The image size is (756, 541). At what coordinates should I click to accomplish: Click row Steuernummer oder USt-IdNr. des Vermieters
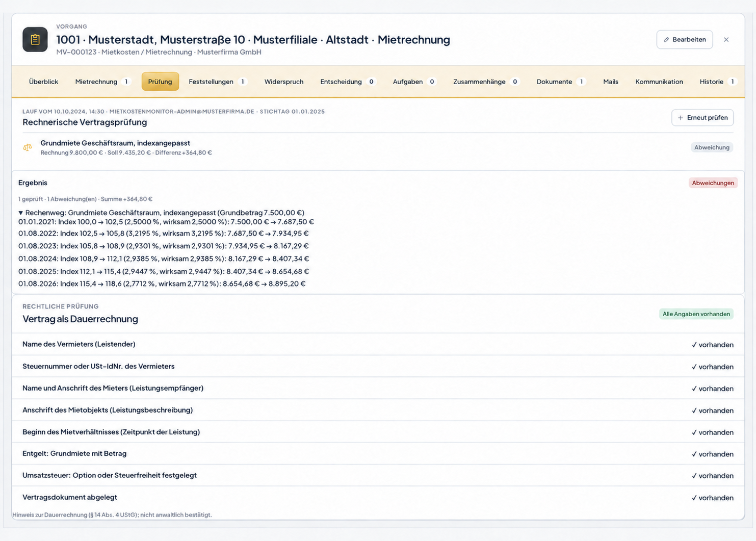tap(378, 367)
